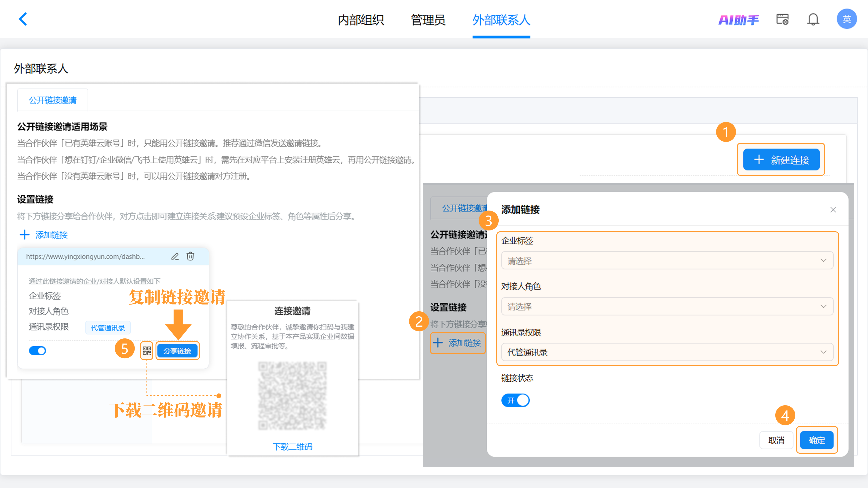Toggle the link card enable switch
This screenshot has height=488, width=868.
pyautogui.click(x=37, y=351)
